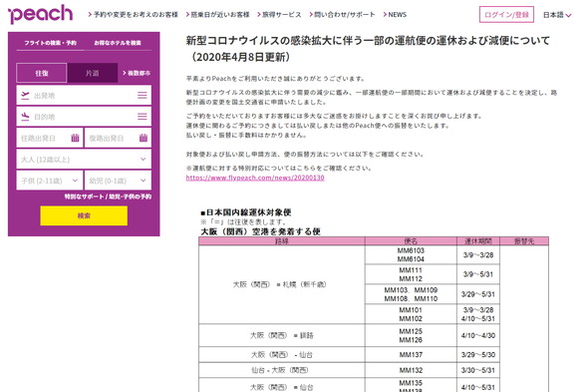This screenshot has height=392, width=588.
Task: Open the 予約や変更をお考えのお客様 menu
Action: click(134, 15)
